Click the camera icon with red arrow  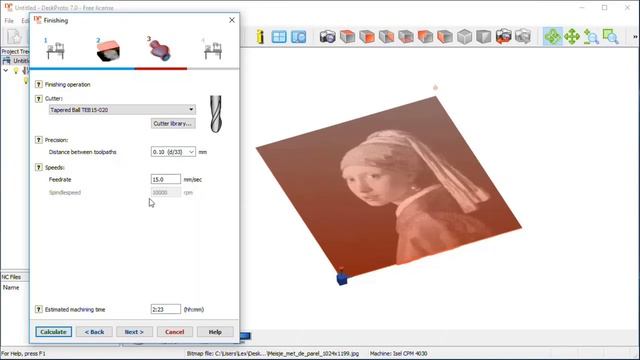(504, 37)
